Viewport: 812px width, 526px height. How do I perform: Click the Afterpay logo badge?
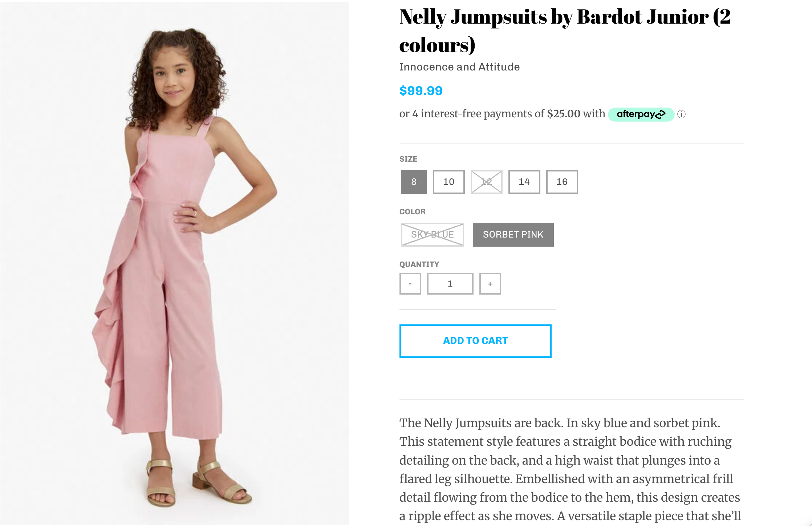641,114
